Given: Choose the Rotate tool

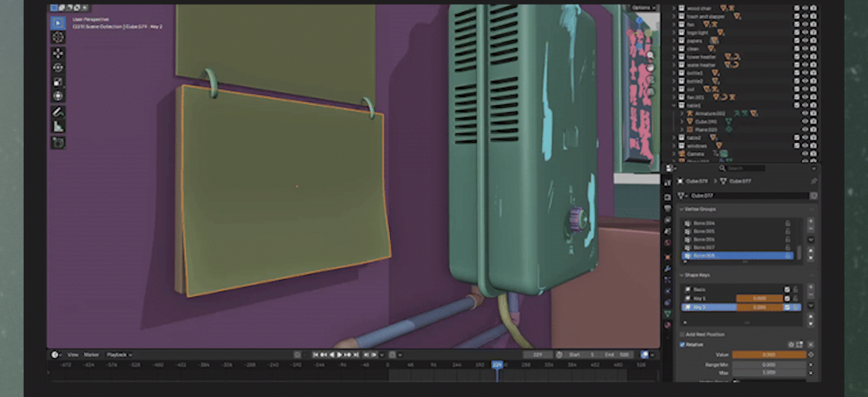Looking at the screenshot, I should point(58,68).
